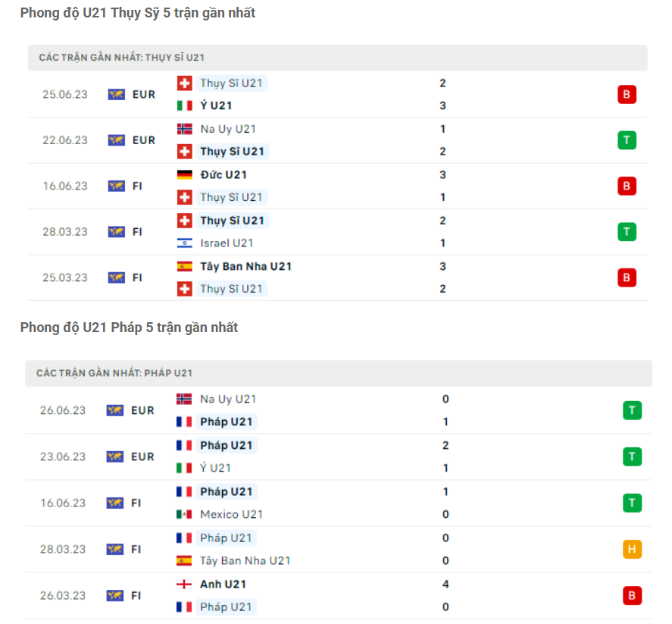Click the heading Phong độ U21 Thụy Sỹ 5 trận
The height and width of the screenshot is (624, 672).
pyautogui.click(x=135, y=13)
